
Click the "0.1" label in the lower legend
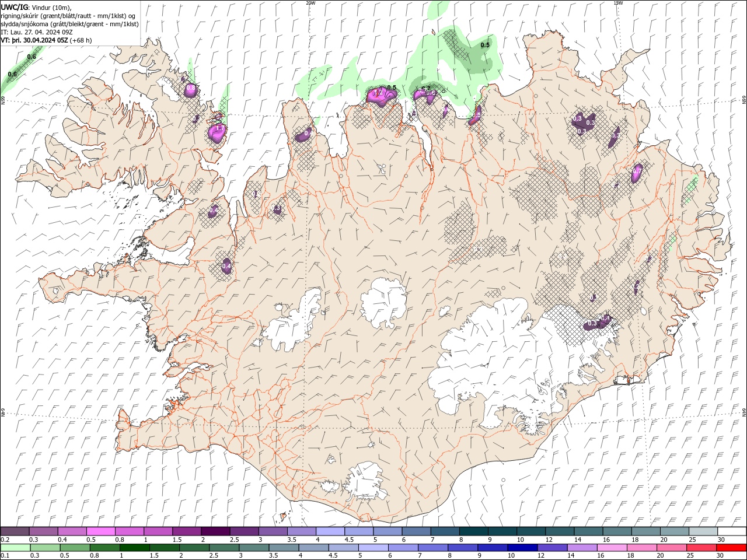click(x=5, y=555)
